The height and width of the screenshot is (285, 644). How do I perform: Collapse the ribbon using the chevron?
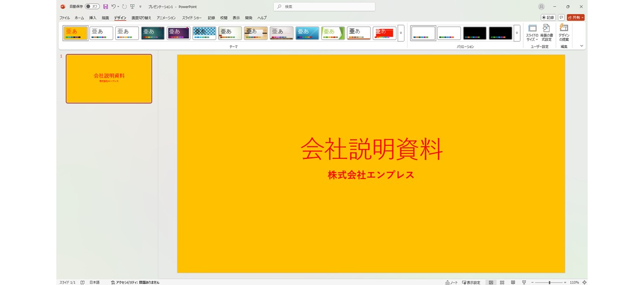tap(582, 46)
